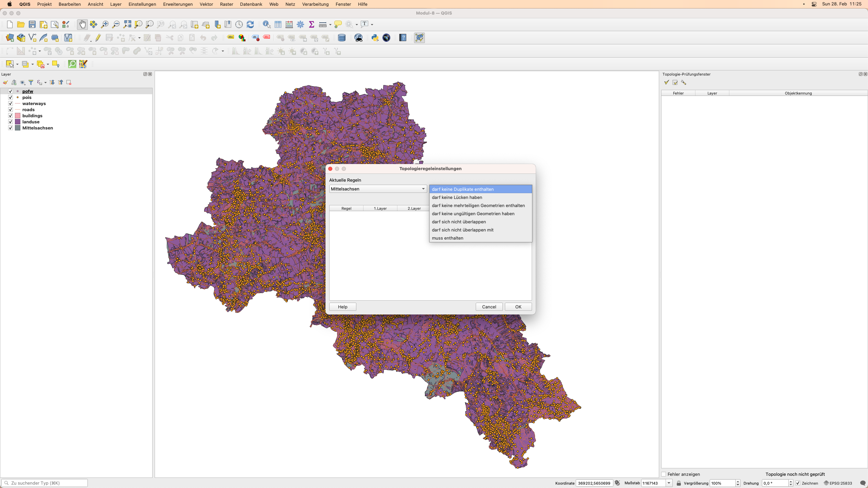The width and height of the screenshot is (868, 488).
Task: Open project with the folder icon
Action: tap(21, 24)
